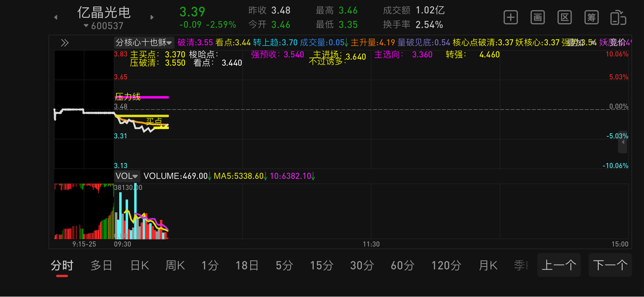Open the 分核心十也稣 indicator dropdown

point(143,42)
